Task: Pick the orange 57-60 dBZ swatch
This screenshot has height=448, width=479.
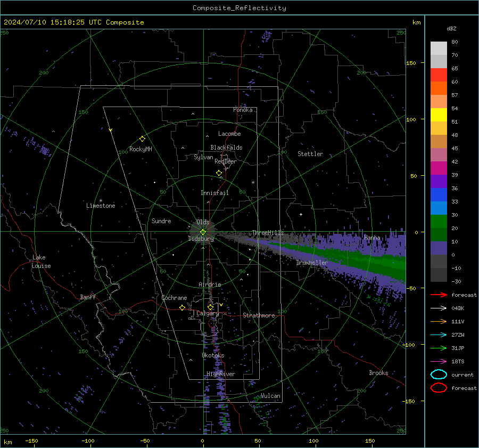Action: 439,88
